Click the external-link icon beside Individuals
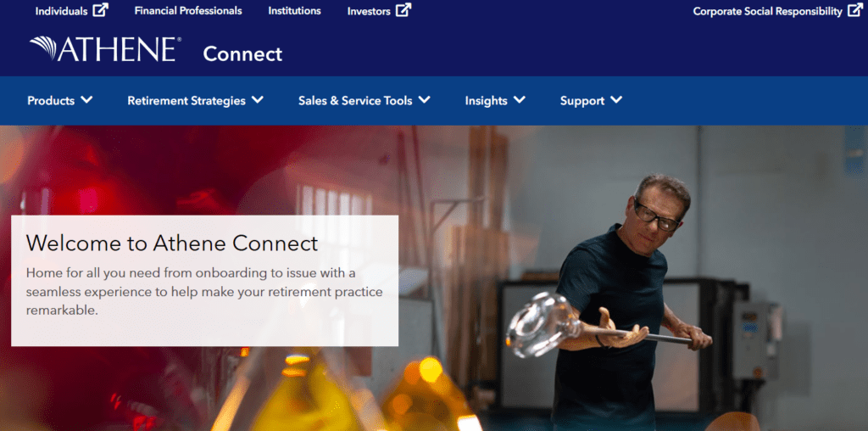This screenshot has height=431, width=868. pos(100,10)
